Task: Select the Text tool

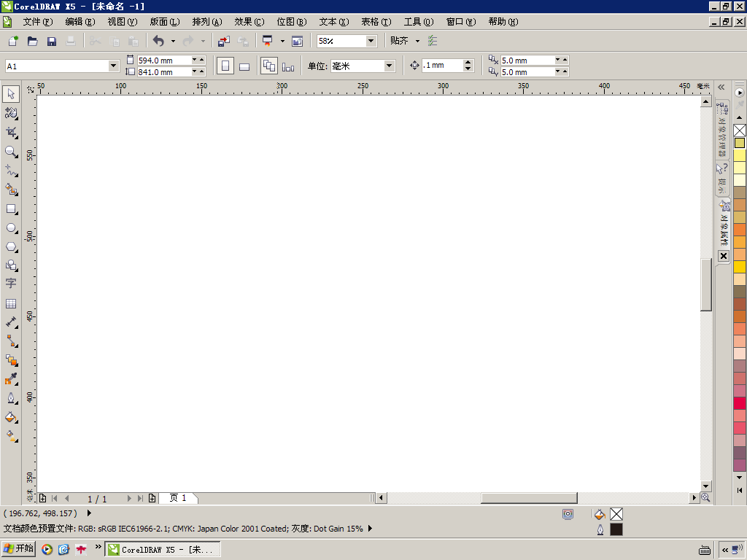Action: click(11, 284)
